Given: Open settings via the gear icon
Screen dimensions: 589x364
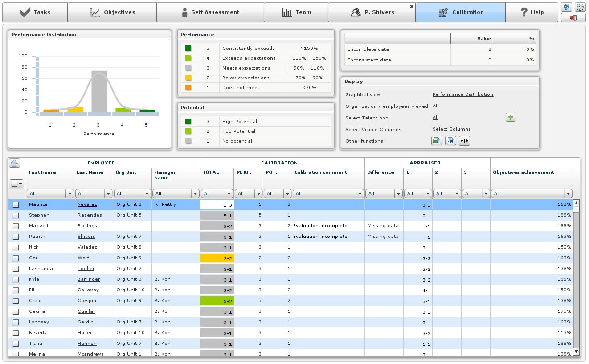Looking at the screenshot, I should 580,7.
